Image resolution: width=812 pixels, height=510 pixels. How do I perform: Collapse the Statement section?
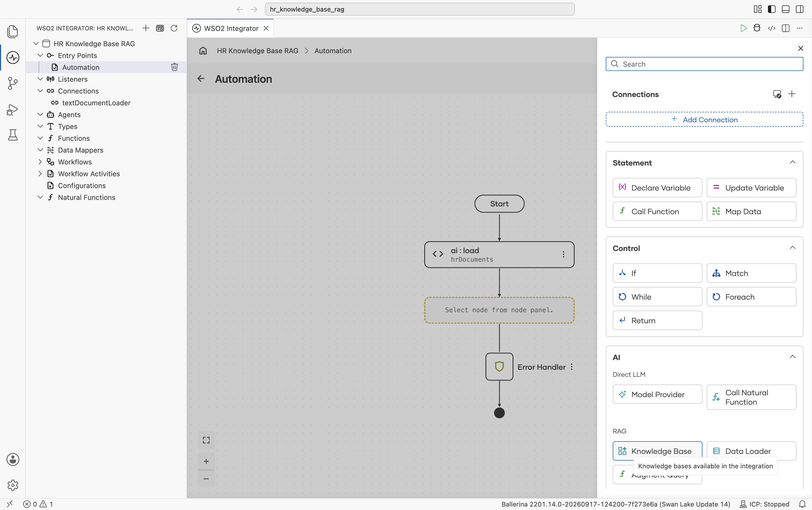792,162
